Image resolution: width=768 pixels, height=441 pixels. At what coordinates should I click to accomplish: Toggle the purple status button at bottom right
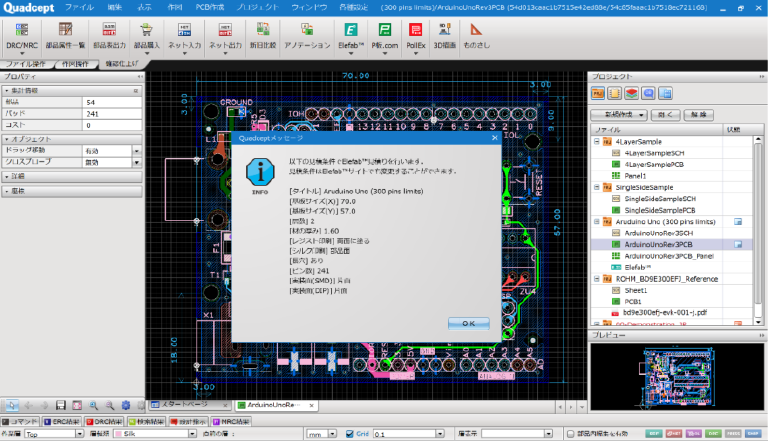pyautogui.click(x=694, y=434)
